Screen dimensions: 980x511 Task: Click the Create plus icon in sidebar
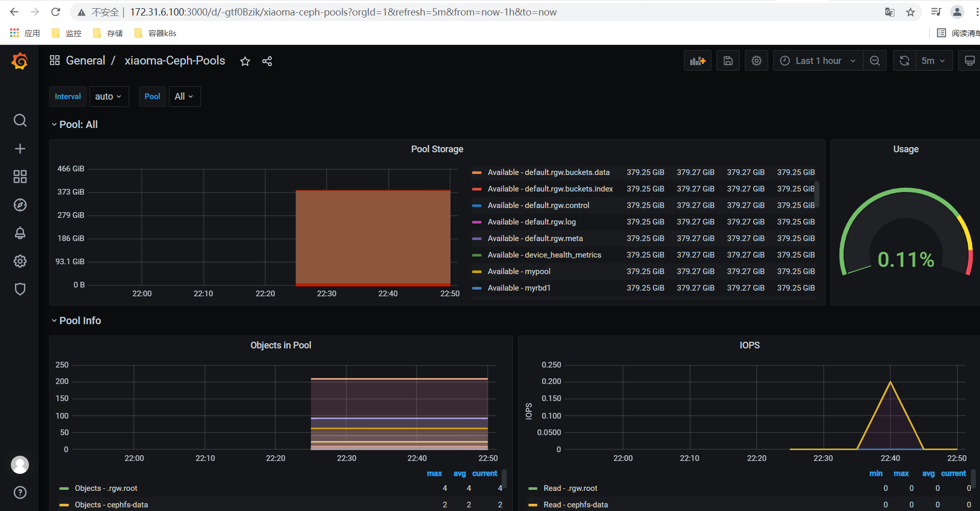point(20,149)
